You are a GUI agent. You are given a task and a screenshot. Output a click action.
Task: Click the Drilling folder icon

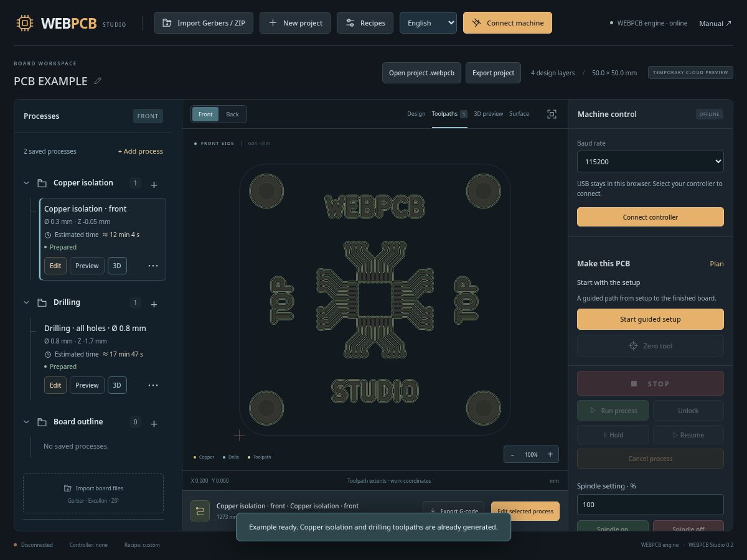coord(42,302)
